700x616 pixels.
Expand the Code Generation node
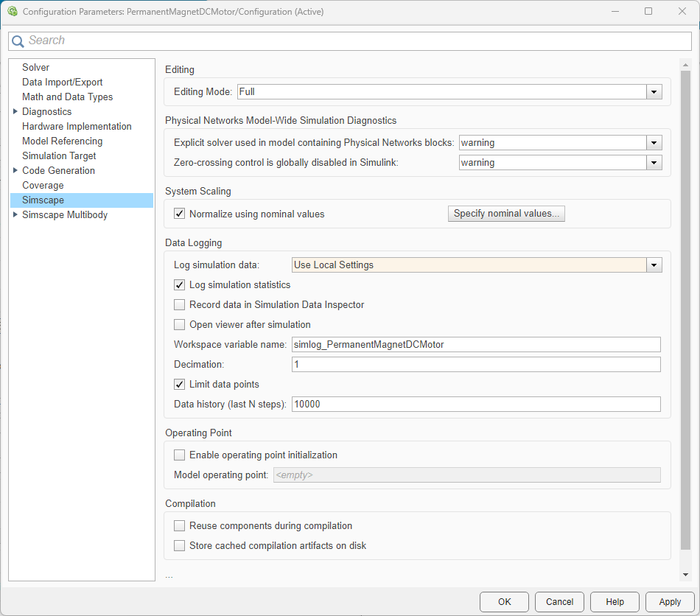click(15, 170)
